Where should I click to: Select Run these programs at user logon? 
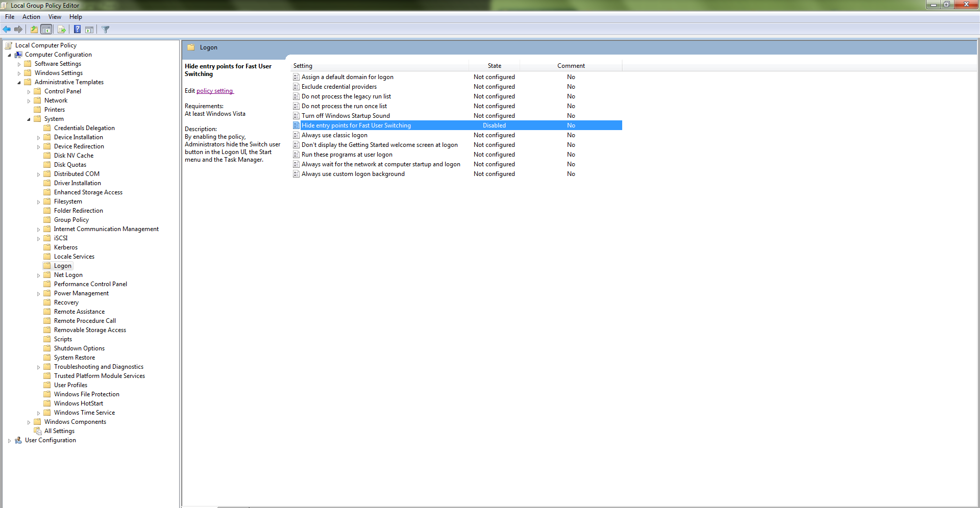click(347, 155)
